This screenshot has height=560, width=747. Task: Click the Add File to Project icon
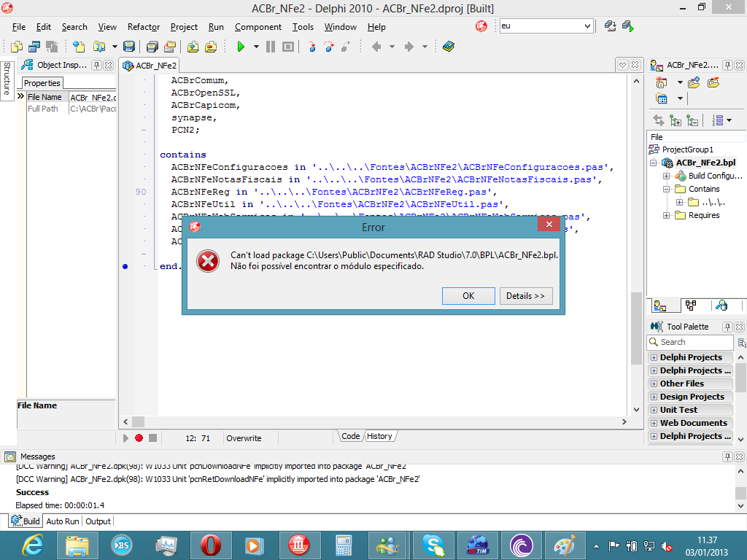pyautogui.click(x=193, y=47)
